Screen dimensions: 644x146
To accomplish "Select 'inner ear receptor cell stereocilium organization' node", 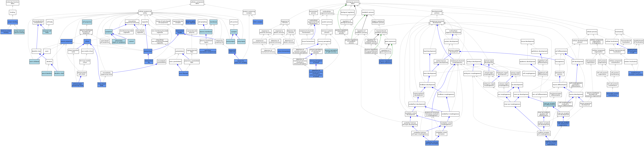I will 563,123.
